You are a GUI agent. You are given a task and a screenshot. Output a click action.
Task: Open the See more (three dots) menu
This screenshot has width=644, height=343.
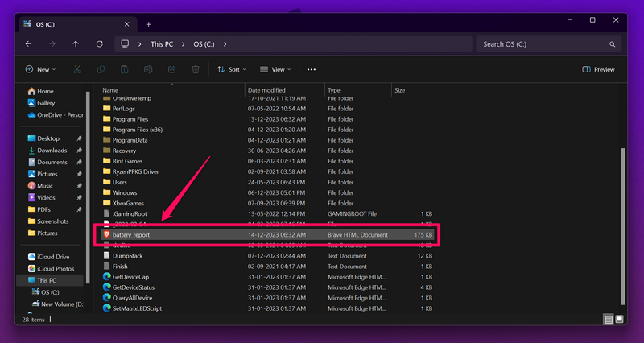click(x=312, y=70)
